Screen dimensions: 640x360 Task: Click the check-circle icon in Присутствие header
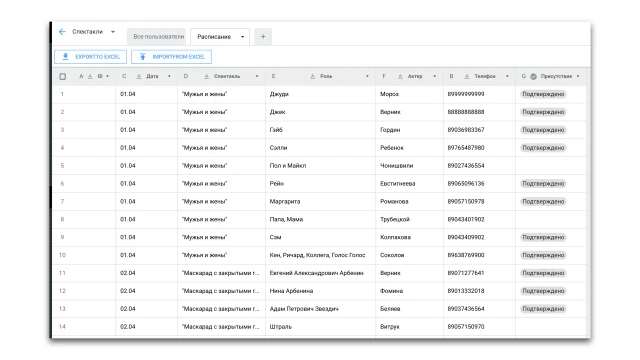[533, 76]
